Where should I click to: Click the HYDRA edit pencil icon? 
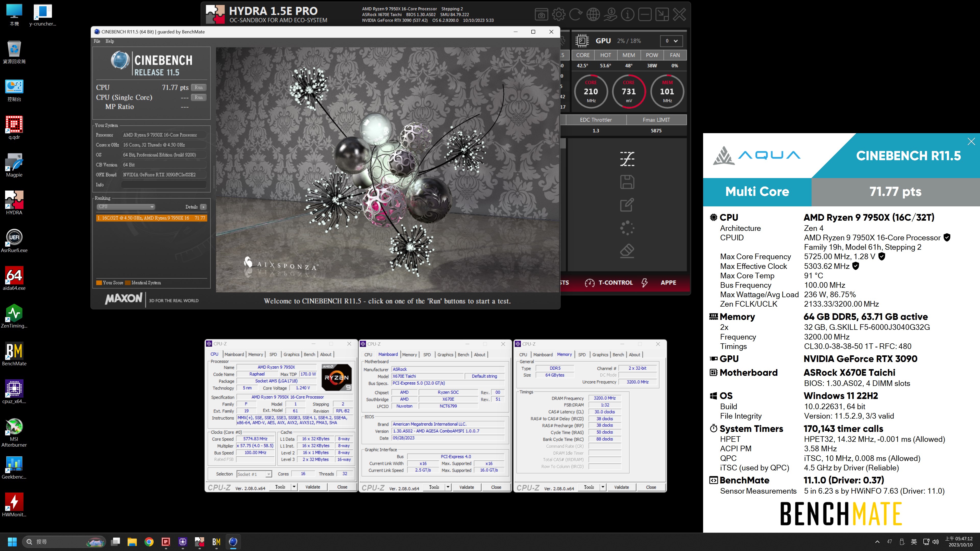(x=627, y=205)
